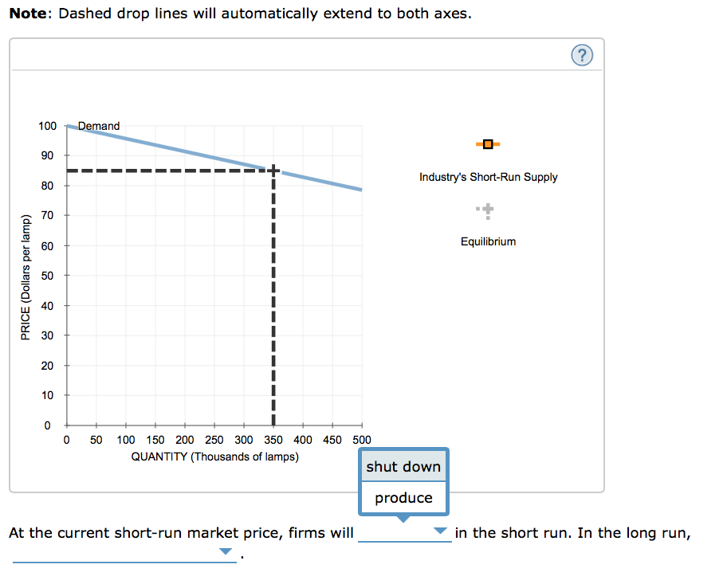727x588 pixels.
Task: Click the small square inside the supply icon
Action: (x=487, y=144)
